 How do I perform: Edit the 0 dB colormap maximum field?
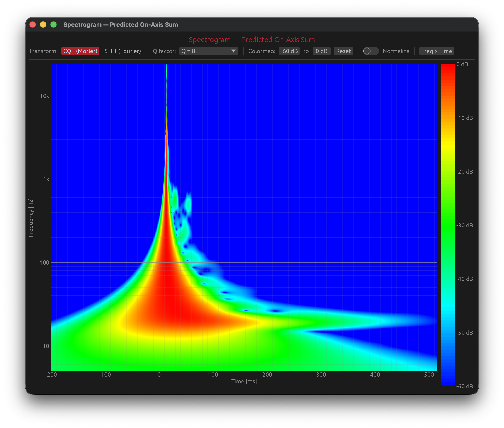pyautogui.click(x=321, y=51)
